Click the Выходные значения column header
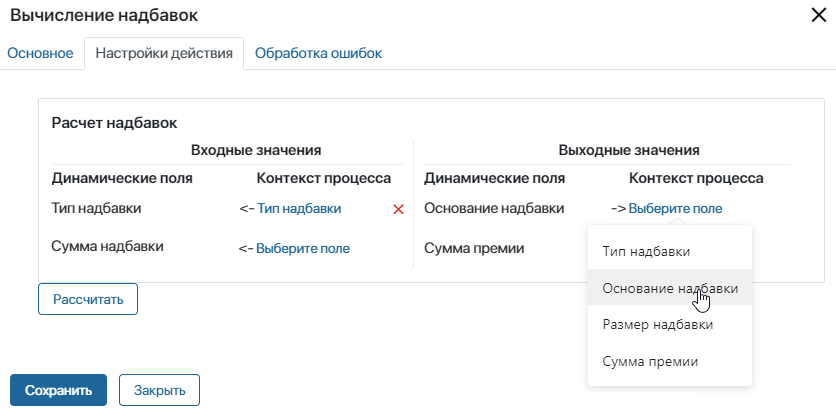Screen dimensions: 836x414 [628, 150]
